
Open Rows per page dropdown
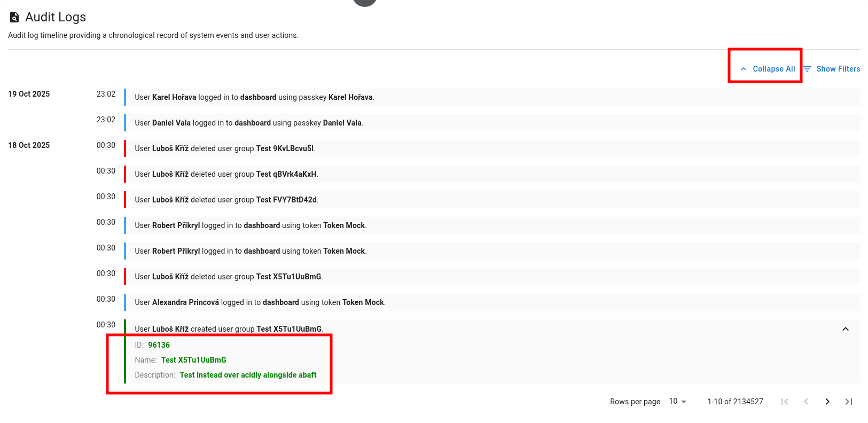(677, 402)
